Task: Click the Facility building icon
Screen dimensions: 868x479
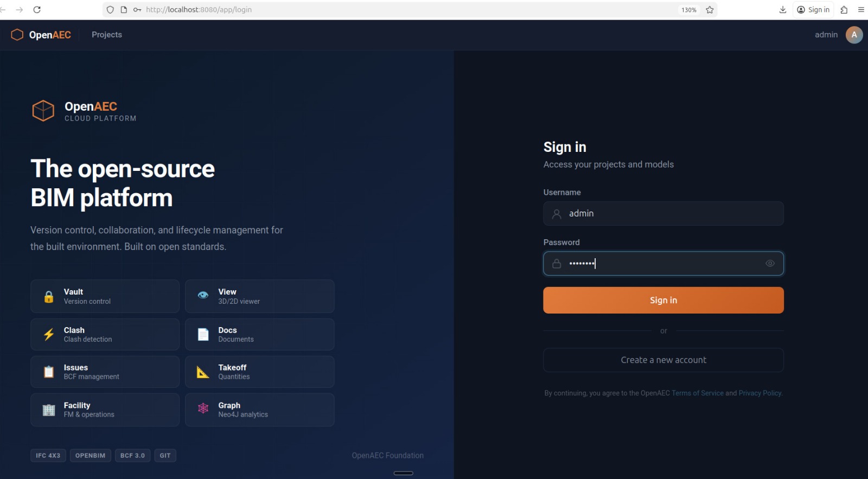Action: click(49, 410)
